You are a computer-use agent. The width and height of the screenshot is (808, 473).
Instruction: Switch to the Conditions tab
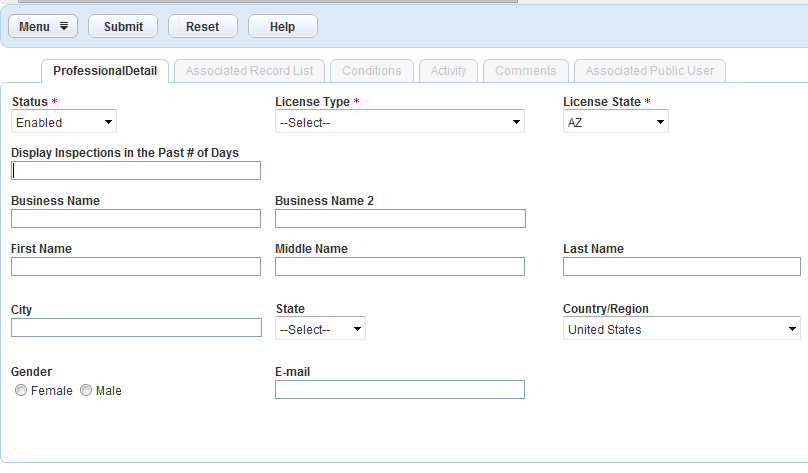click(x=371, y=71)
